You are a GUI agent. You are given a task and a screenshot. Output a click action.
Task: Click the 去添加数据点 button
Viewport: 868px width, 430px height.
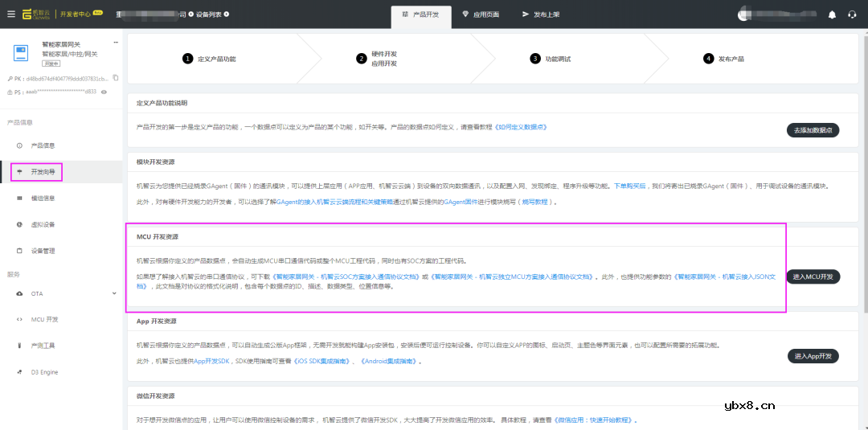tap(813, 130)
